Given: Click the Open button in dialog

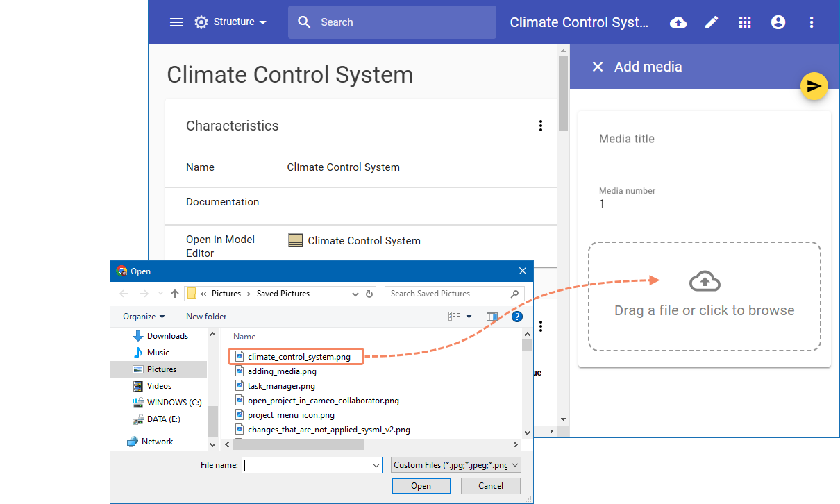Looking at the screenshot, I should (421, 486).
